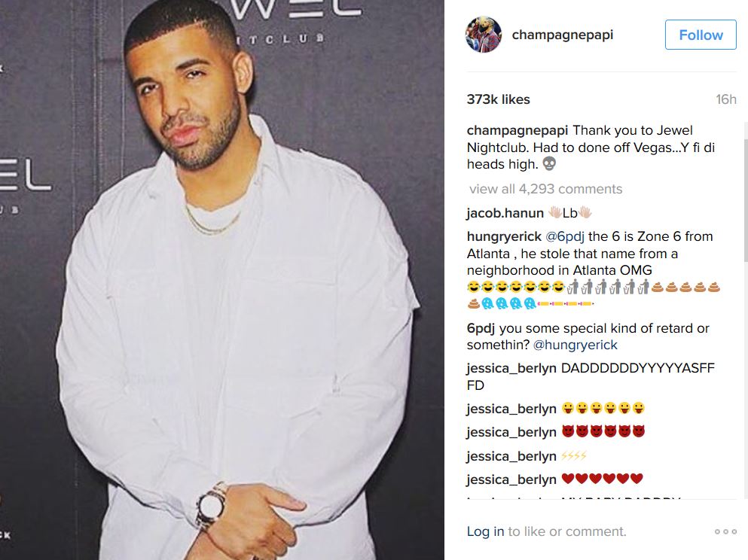
Task: Open hungryerick commenter profile
Action: click(x=504, y=237)
